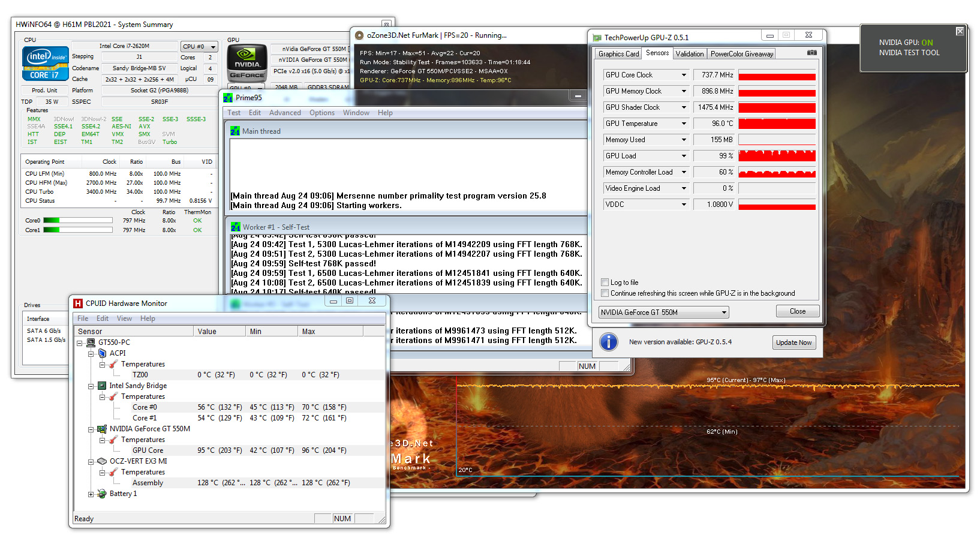980x553 pixels.
Task: Collapse the Intel Sandy Bridge node
Action: (x=91, y=386)
